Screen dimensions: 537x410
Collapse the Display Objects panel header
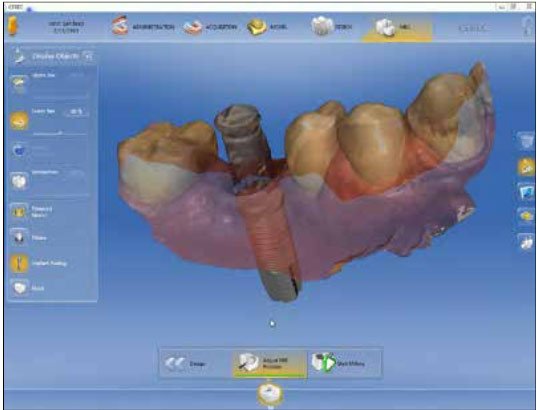[x=88, y=56]
